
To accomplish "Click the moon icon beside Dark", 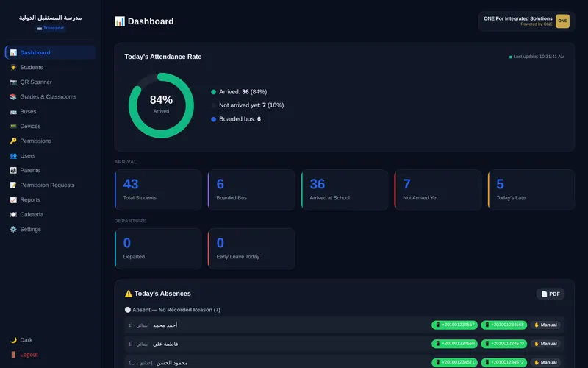I will coord(13,340).
